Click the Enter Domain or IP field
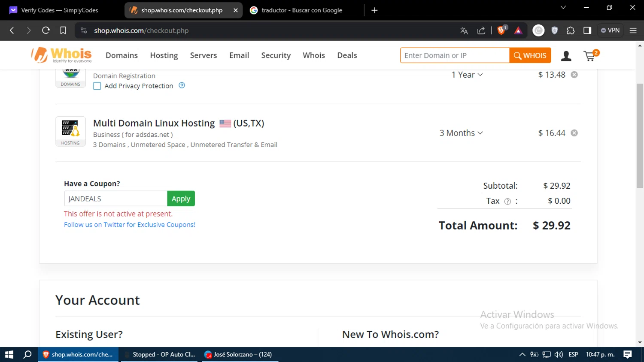 click(455, 55)
